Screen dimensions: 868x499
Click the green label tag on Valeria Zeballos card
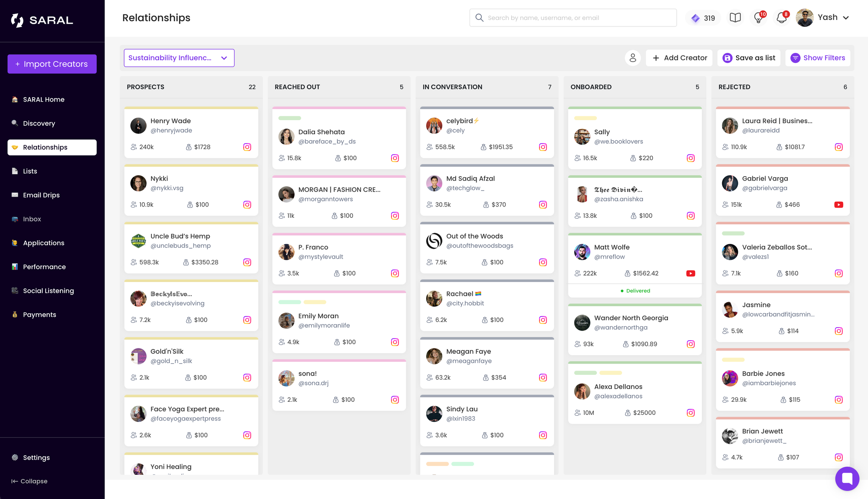click(x=733, y=233)
